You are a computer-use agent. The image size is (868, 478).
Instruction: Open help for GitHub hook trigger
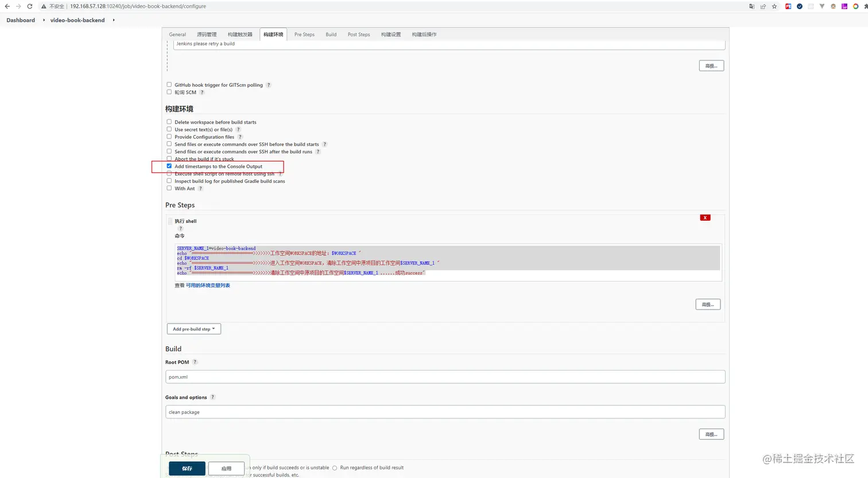pos(269,85)
